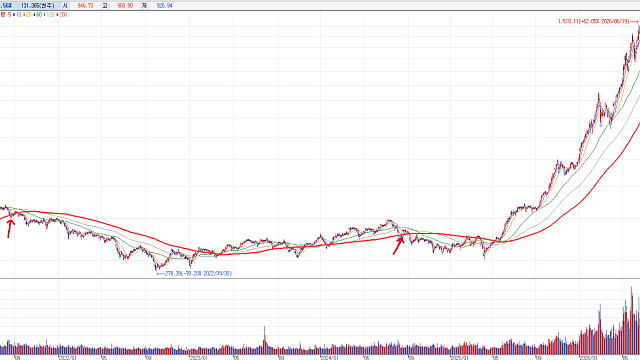The height and width of the screenshot is (360, 640).
Task: Click the 2025/01 date axis label
Action: click(459, 358)
